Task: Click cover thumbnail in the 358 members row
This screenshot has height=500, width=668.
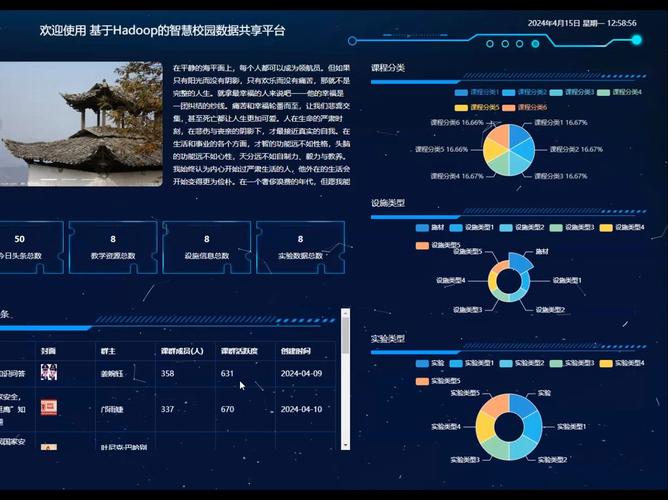Action: pyautogui.click(x=49, y=372)
